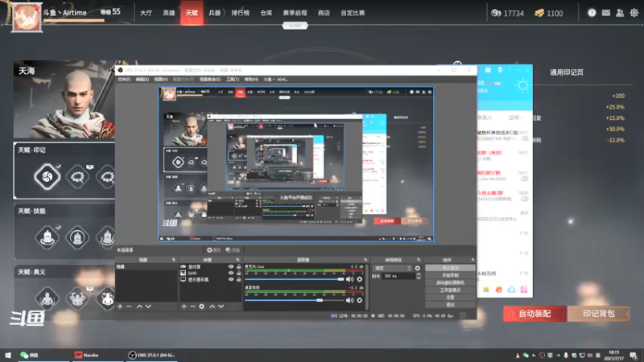Open the OBS 文件 menu

pos(124,79)
